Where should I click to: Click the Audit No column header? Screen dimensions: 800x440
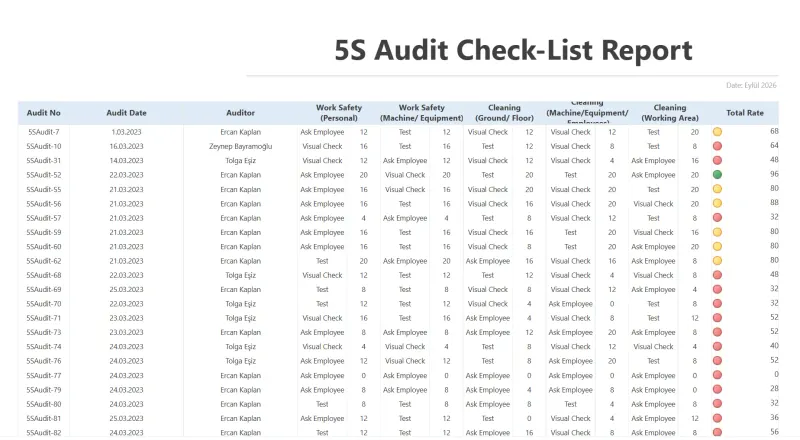point(43,113)
